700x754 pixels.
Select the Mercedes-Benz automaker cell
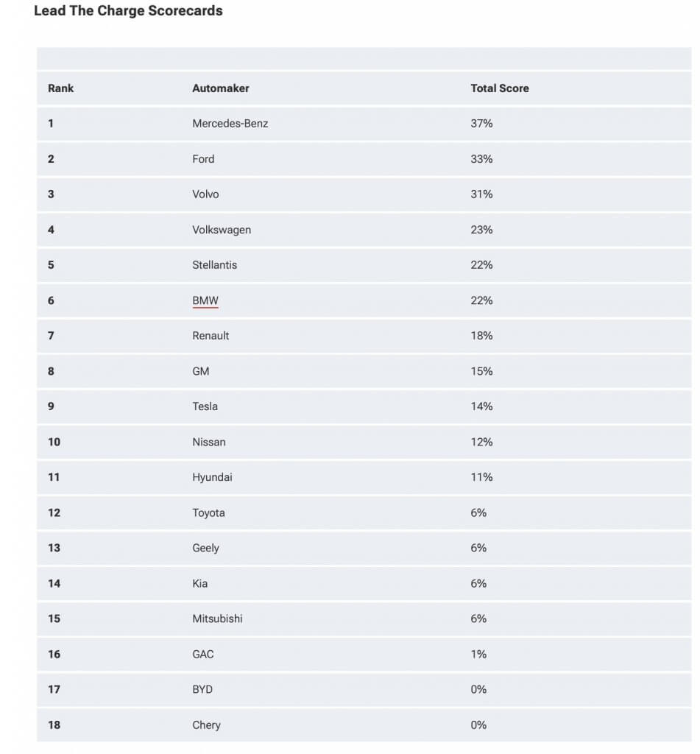pyautogui.click(x=230, y=124)
